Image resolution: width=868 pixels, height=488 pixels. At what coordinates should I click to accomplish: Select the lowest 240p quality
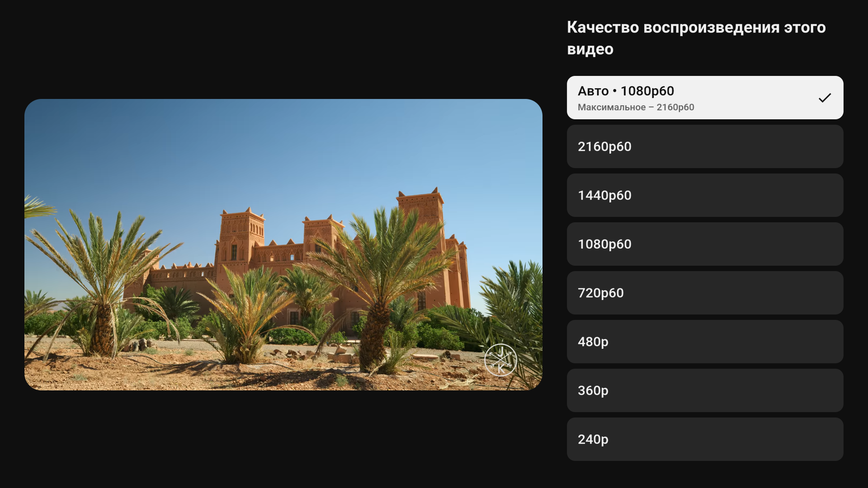click(x=704, y=439)
